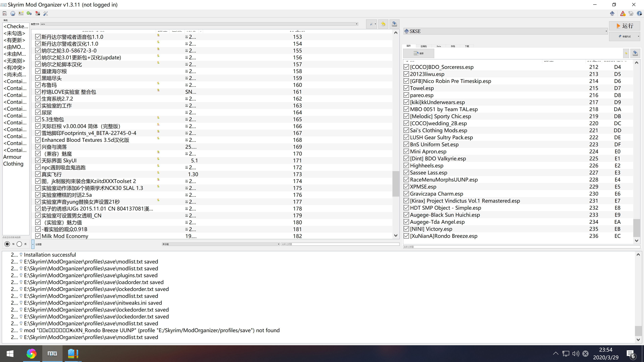The height and width of the screenshot is (362, 644).
Task: Toggle Enhanced Blood Textures 3.5d汉化版 checkbox
Action: (x=38, y=140)
